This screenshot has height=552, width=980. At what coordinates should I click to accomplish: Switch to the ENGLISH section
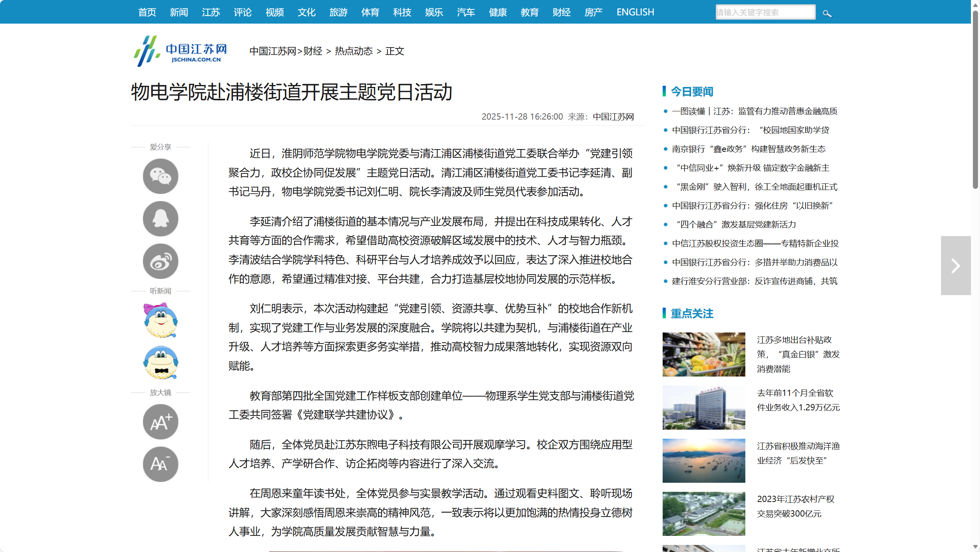(x=635, y=12)
